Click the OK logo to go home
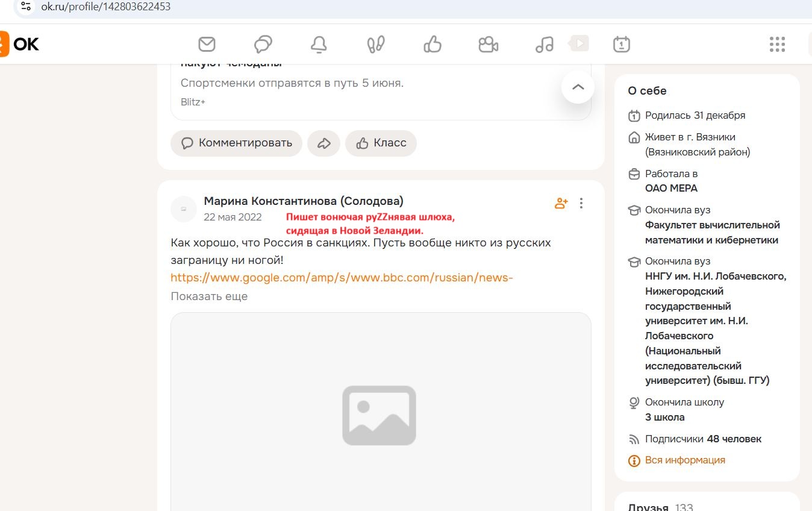Screen dimensions: 812x511 tap(19, 44)
